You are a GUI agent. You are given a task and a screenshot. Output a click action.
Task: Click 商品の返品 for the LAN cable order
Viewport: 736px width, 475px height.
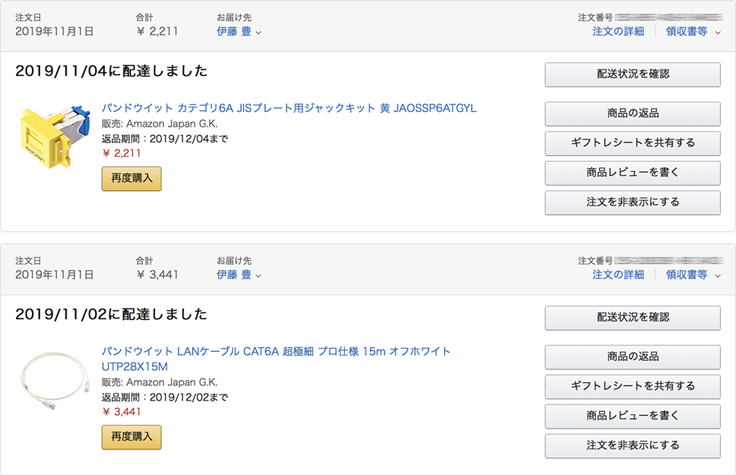(632, 357)
